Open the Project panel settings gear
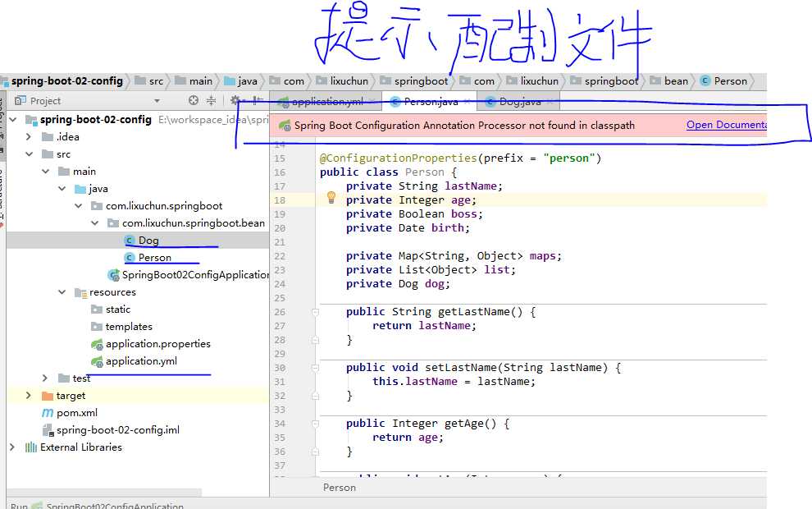 tap(235, 100)
